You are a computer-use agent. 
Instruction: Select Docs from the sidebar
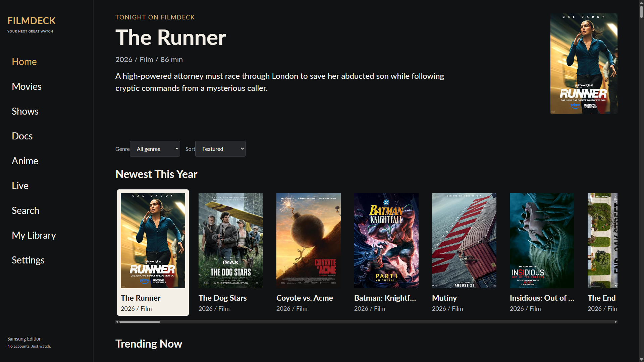[22, 136]
